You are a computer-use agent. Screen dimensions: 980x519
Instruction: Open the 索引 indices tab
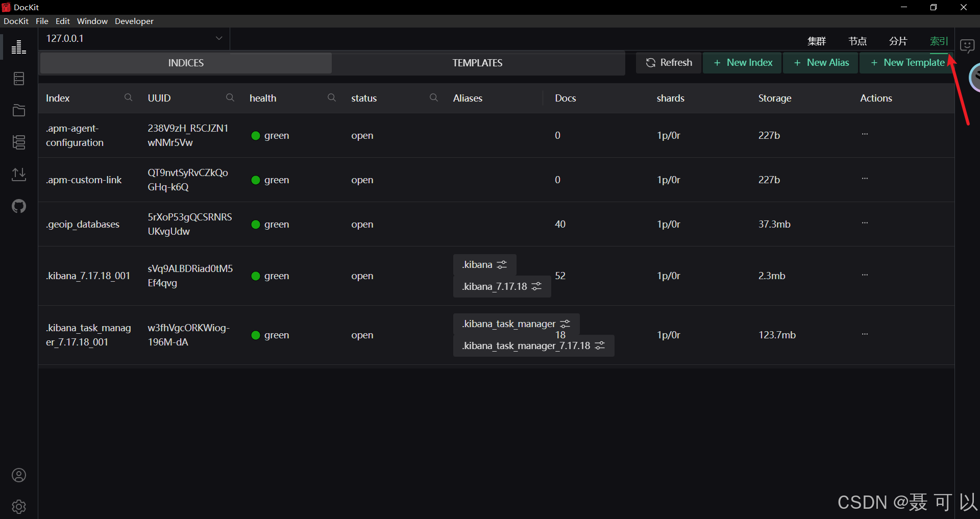point(939,41)
